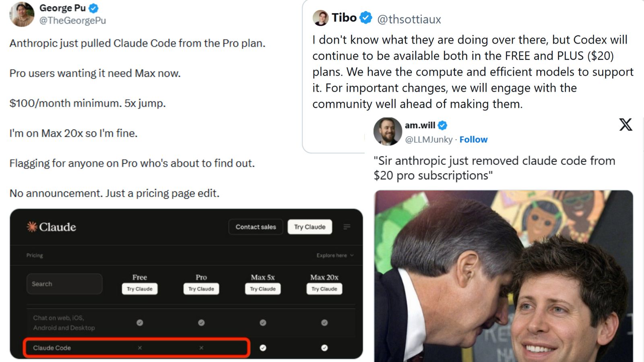Viewport: 644px width, 362px height.
Task: Toggle Claude Code checkmark under Max 20x
Action: [x=324, y=347]
